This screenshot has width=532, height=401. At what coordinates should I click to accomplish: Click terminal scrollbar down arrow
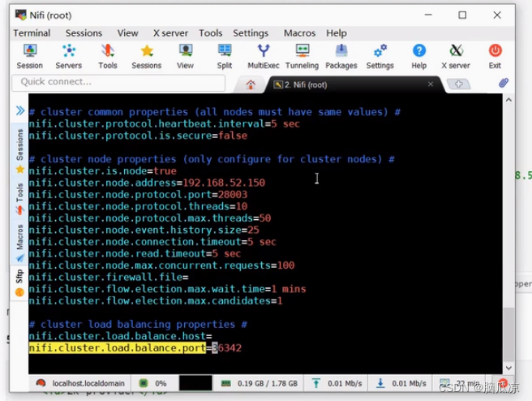click(508, 368)
